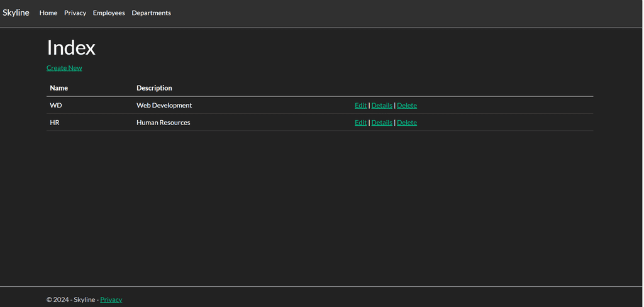The height and width of the screenshot is (307, 644).
Task: Select the HR name cell
Action: point(55,123)
